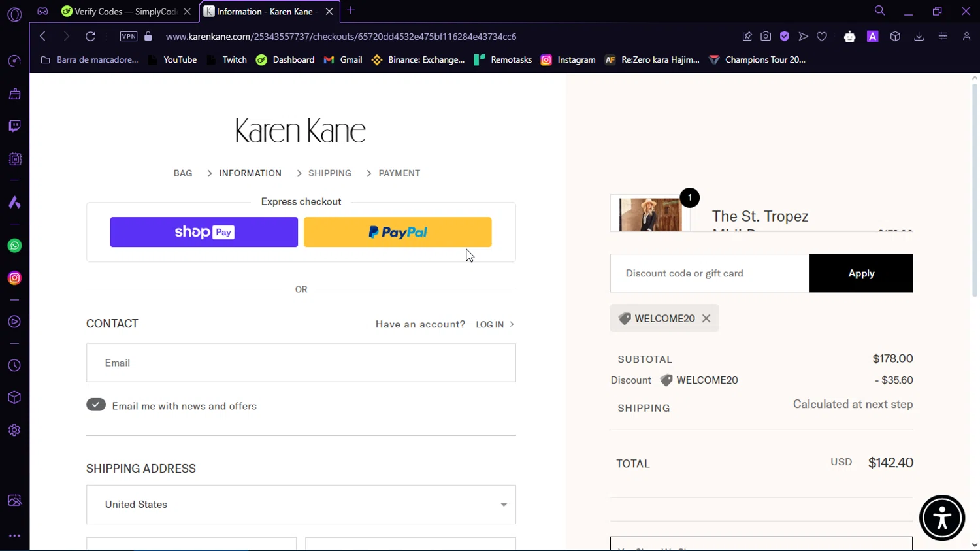Viewport: 980px width, 551px height.
Task: Open Champions Tour bookmark
Action: (757, 59)
